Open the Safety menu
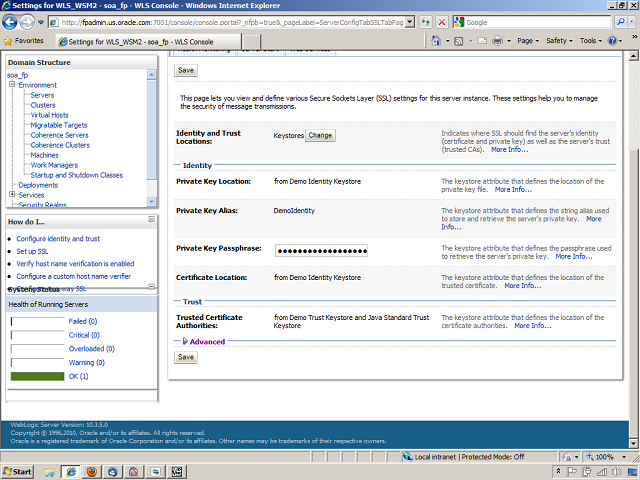Viewport: 640px width, 480px height. [x=559, y=41]
